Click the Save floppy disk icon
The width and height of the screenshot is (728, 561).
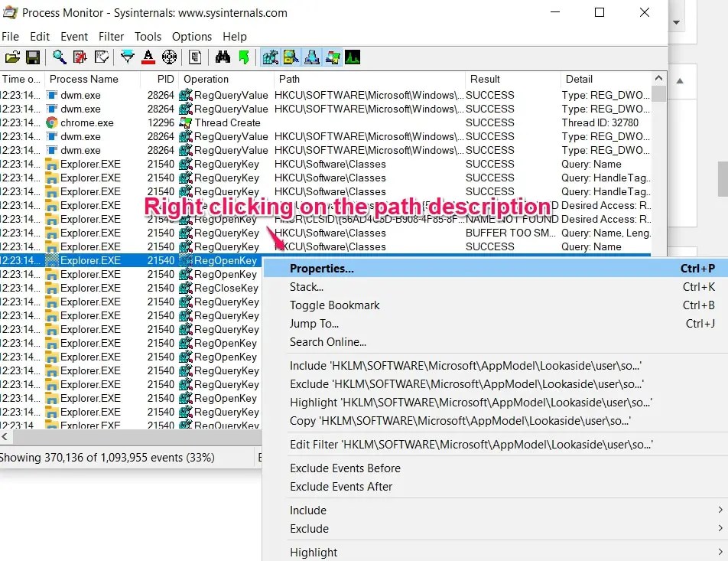point(33,57)
